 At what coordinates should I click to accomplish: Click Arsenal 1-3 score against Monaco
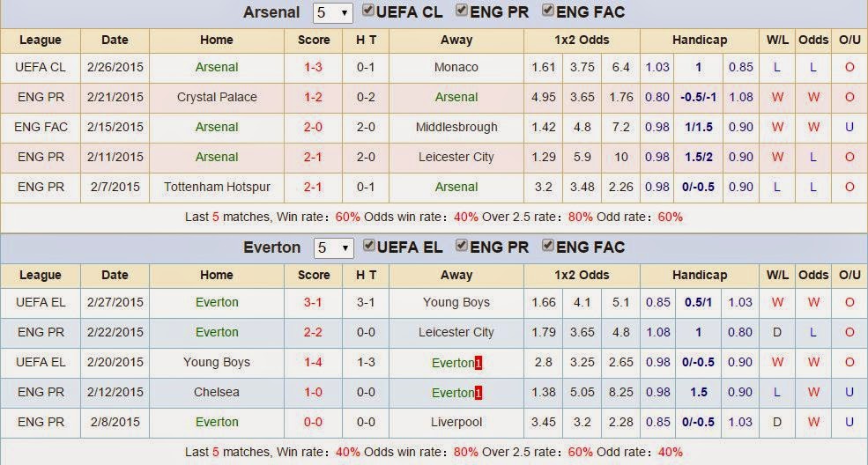(x=313, y=68)
